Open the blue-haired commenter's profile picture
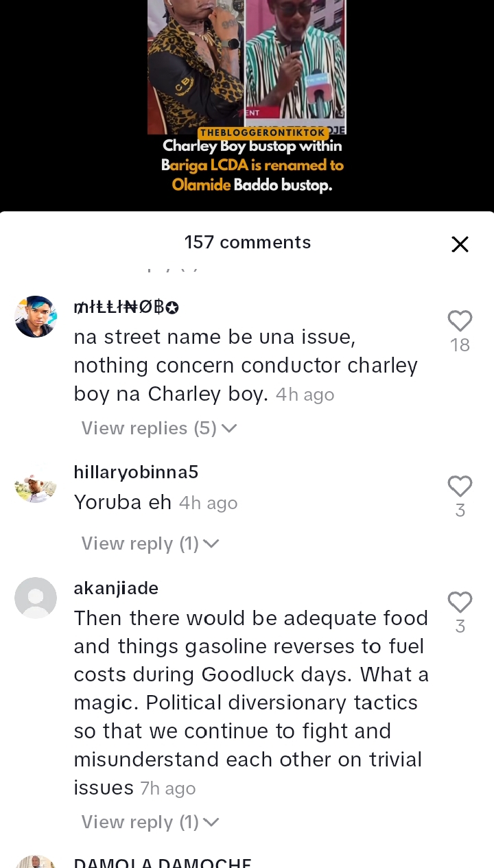This screenshot has height=868, width=494. (x=36, y=317)
